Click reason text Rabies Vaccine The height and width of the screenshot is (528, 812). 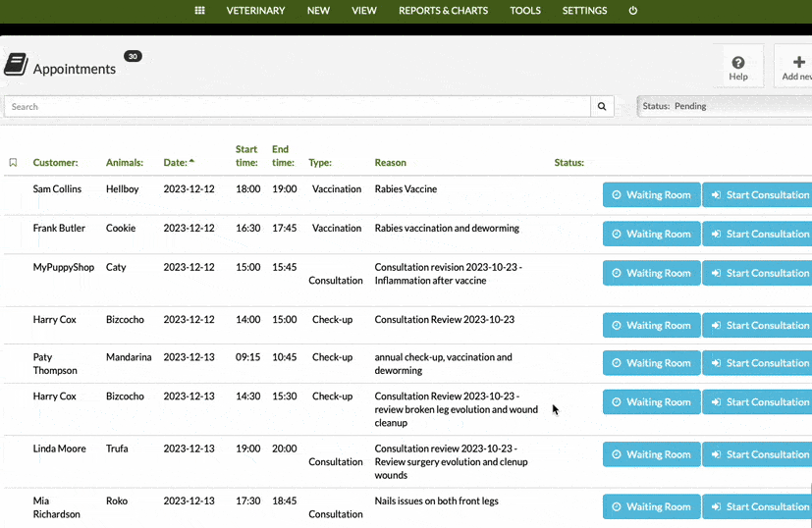click(406, 189)
